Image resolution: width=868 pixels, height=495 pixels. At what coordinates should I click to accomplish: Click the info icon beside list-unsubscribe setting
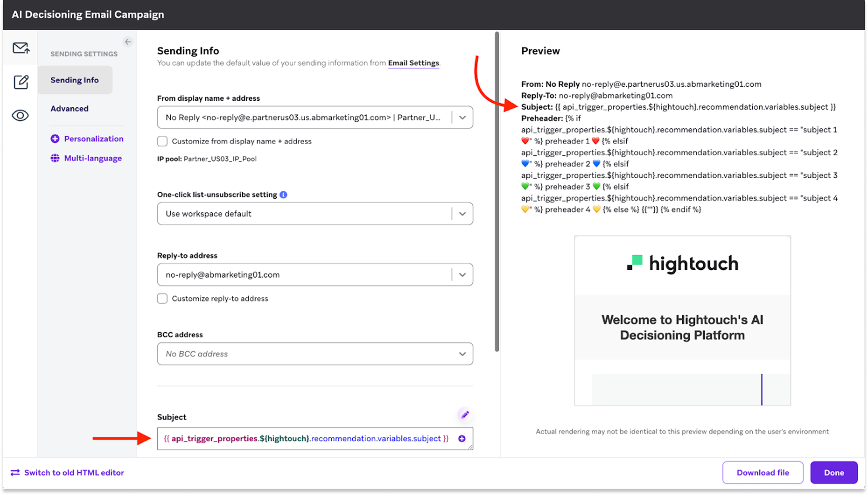point(283,195)
